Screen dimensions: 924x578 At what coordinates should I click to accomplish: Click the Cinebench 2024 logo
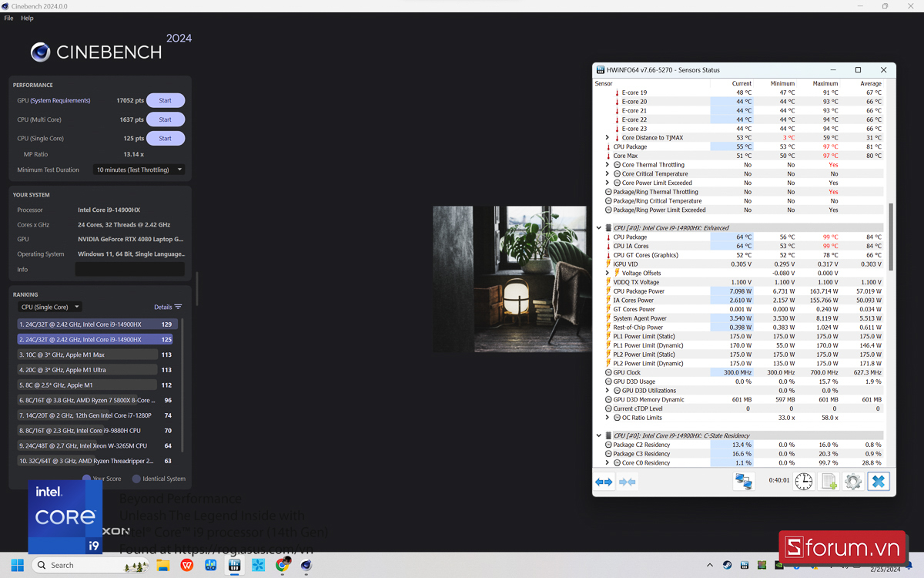point(111,49)
